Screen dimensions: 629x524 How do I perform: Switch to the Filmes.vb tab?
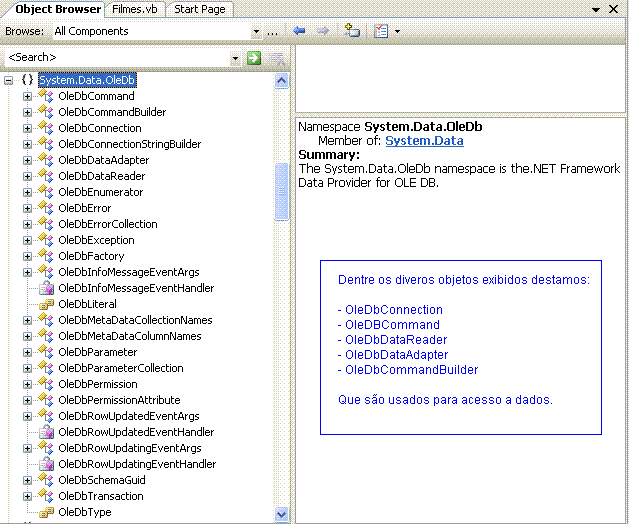[135, 9]
